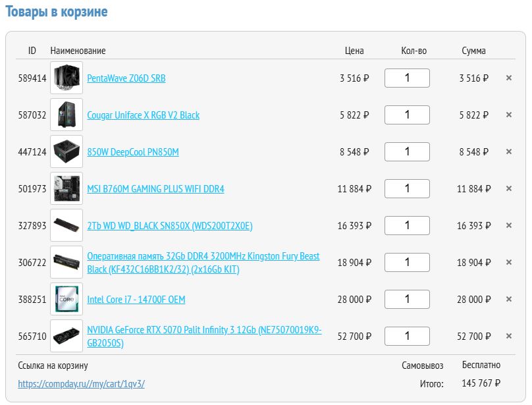Screen dimensions: 532x405
Task: Click the ID 589414 cell
Action: pos(32,78)
